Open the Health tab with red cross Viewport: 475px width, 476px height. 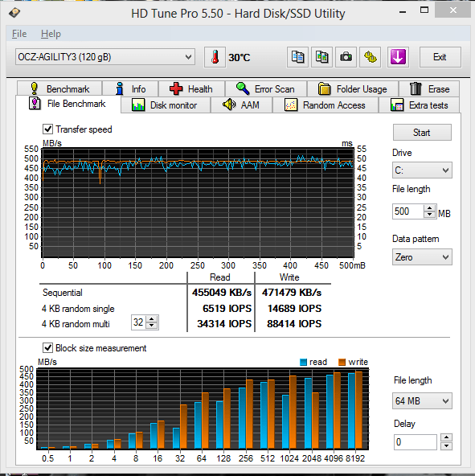191,89
